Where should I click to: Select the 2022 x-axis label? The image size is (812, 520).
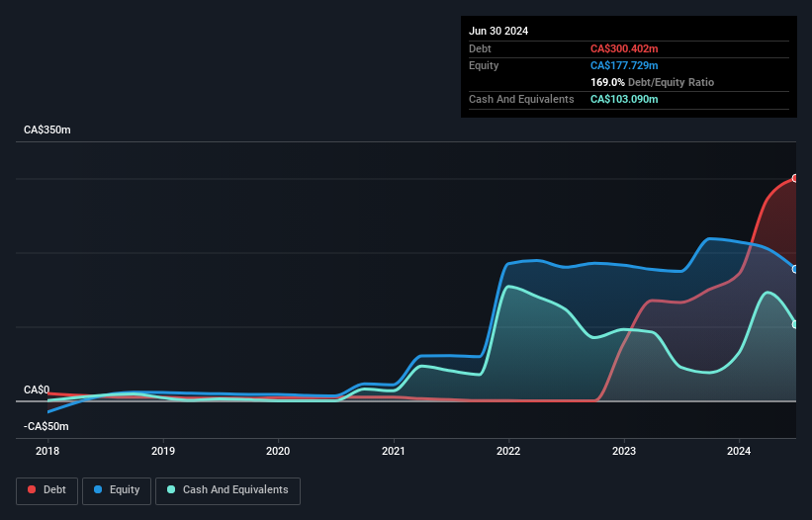pyautogui.click(x=508, y=451)
